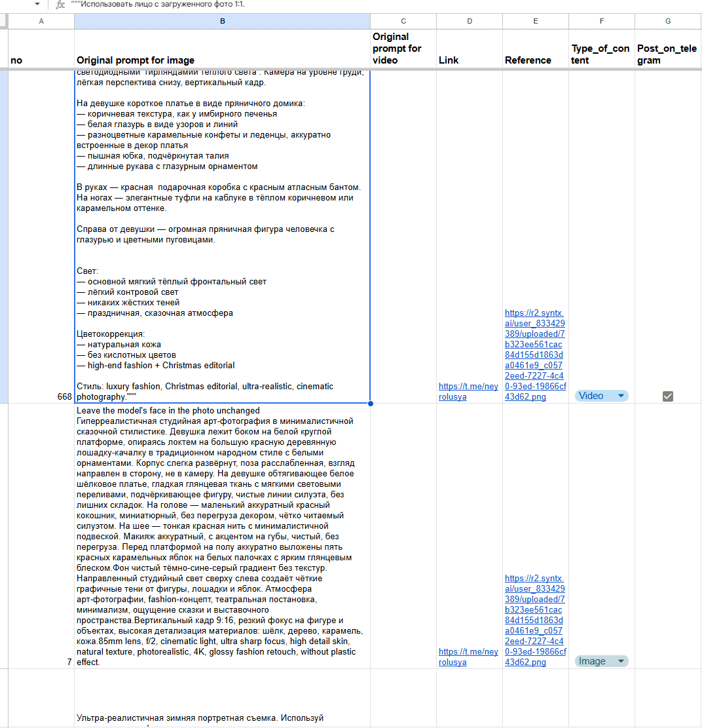702x728 pixels.
Task: Open the Video type dropdown in row 668
Action: pyautogui.click(x=621, y=396)
